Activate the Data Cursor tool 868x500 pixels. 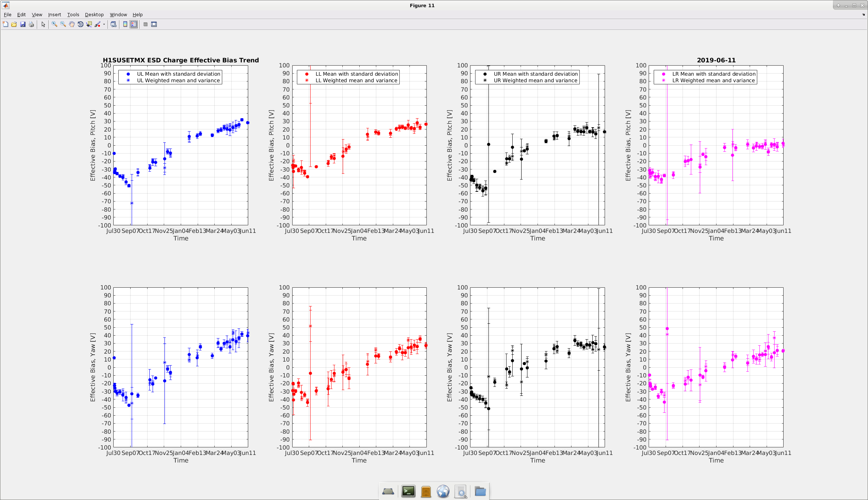(89, 24)
